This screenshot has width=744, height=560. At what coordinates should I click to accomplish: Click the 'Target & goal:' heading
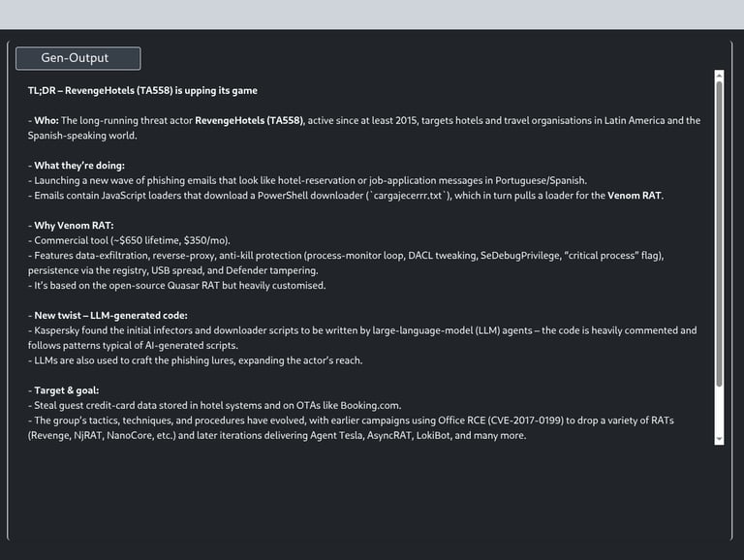pyautogui.click(x=67, y=390)
